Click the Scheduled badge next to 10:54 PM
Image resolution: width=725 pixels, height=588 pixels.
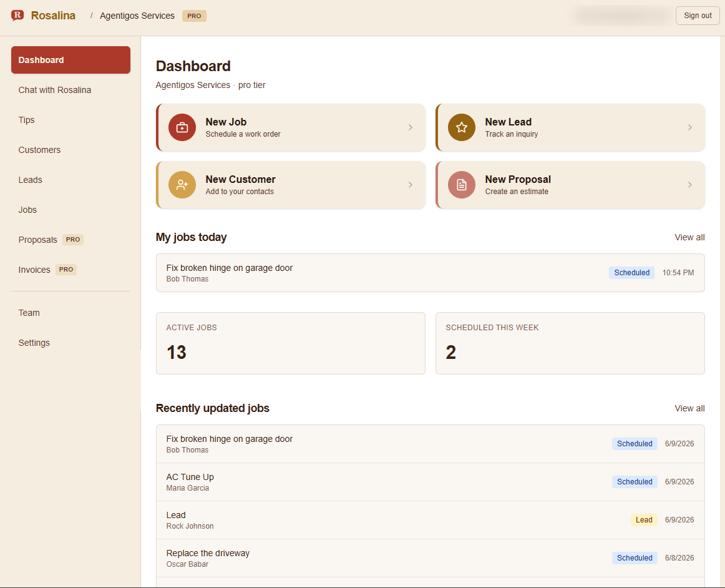click(x=631, y=273)
